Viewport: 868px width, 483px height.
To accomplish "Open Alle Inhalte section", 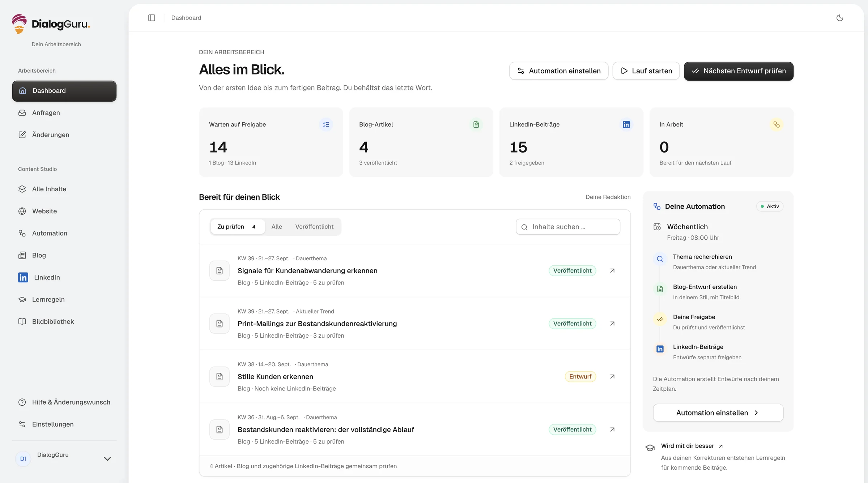I will (64, 189).
